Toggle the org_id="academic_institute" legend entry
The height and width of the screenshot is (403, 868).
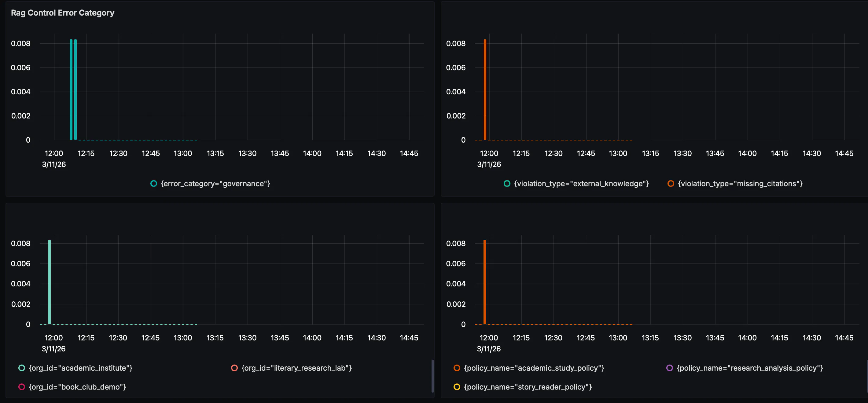click(75, 368)
